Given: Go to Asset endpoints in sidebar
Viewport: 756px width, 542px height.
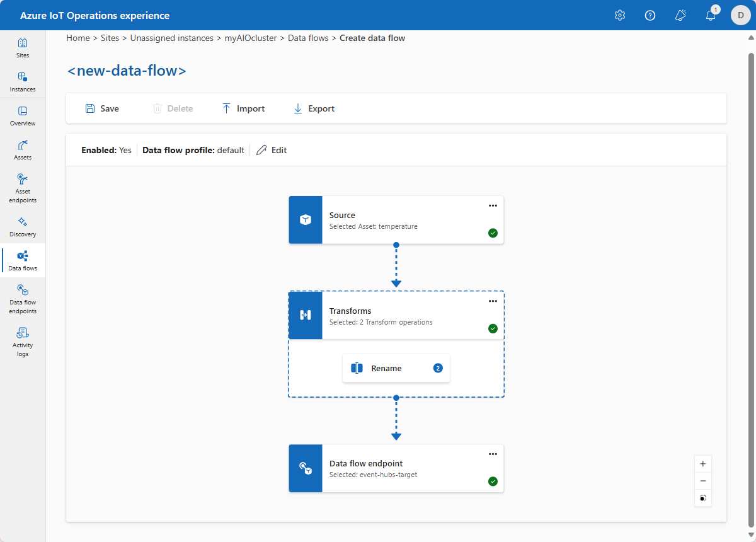Looking at the screenshot, I should coord(23,188).
